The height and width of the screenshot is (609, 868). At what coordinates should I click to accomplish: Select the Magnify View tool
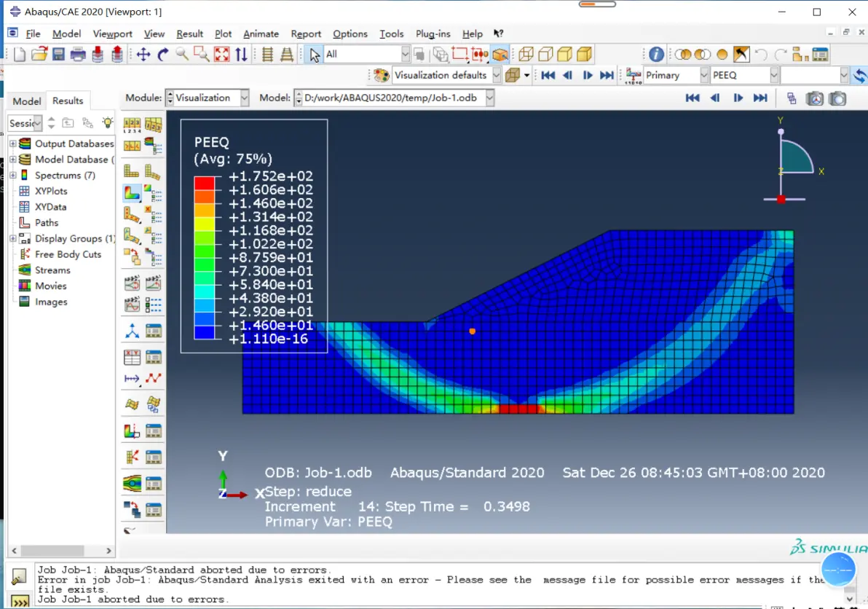point(181,54)
